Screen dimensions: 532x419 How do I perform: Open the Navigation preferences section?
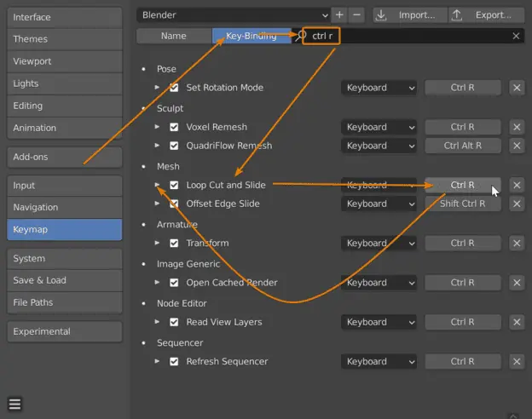pos(65,208)
